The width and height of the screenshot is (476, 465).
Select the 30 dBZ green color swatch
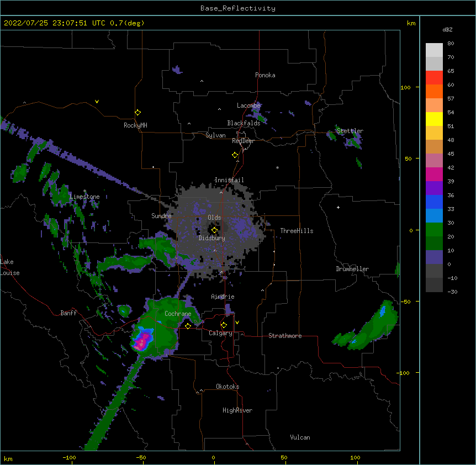[434, 230]
